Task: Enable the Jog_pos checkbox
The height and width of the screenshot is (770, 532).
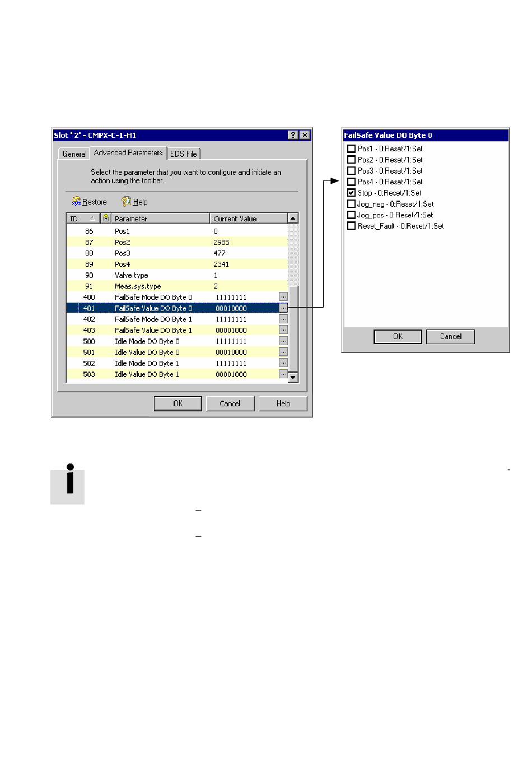Action: click(x=352, y=215)
